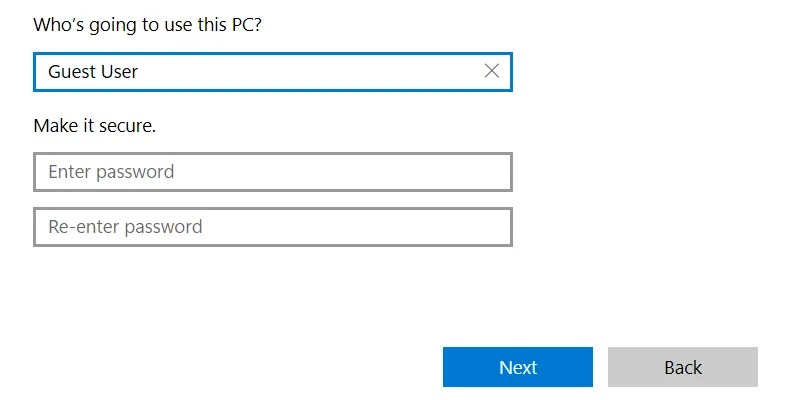Click the Back button
The height and width of the screenshot is (400, 800).
tap(683, 367)
